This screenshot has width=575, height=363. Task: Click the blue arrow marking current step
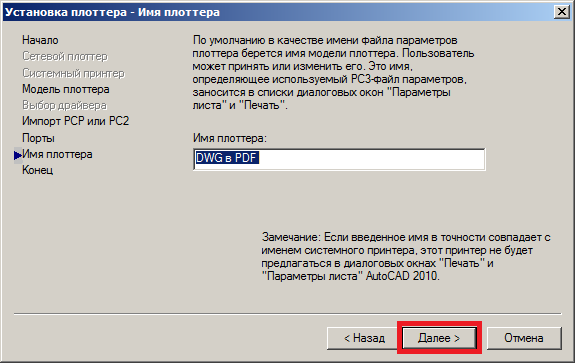point(18,155)
